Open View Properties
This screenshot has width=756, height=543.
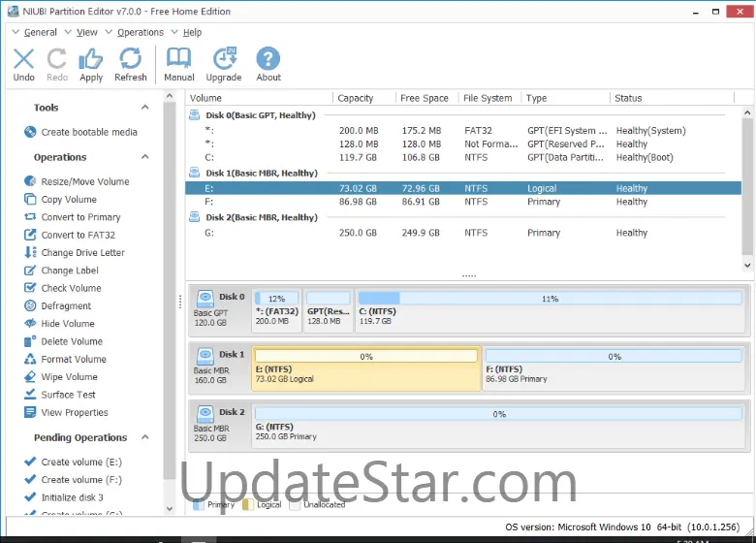pyautogui.click(x=66, y=413)
